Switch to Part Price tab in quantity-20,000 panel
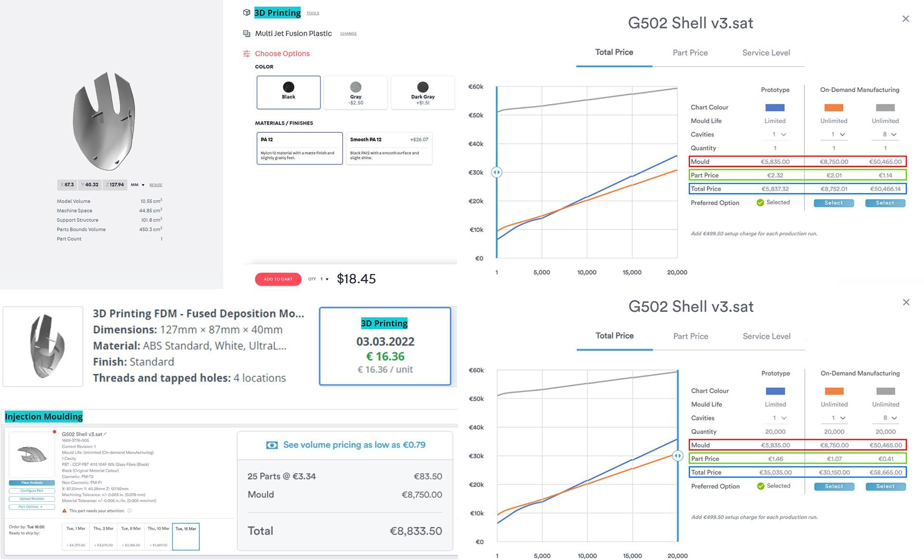This screenshot has width=924, height=560. [x=691, y=336]
